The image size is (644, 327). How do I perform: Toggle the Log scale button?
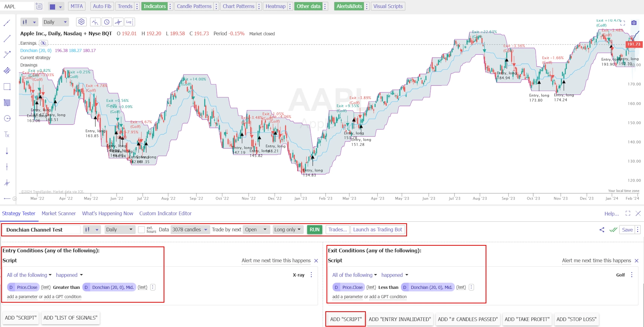coord(130,22)
